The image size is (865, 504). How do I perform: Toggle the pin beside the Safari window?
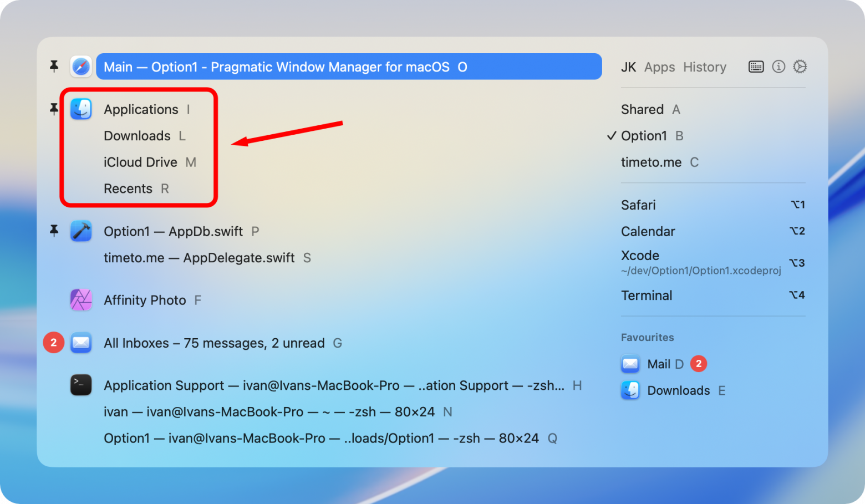pyautogui.click(x=54, y=67)
